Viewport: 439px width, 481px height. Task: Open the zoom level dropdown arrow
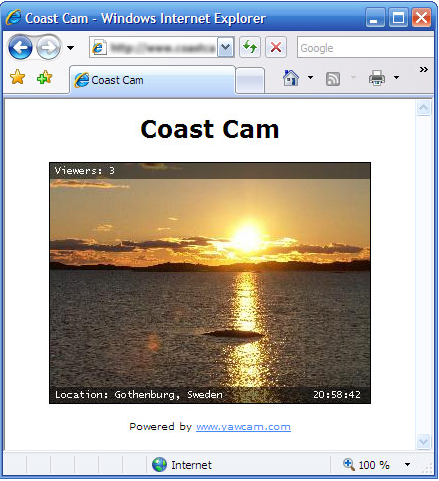407,464
